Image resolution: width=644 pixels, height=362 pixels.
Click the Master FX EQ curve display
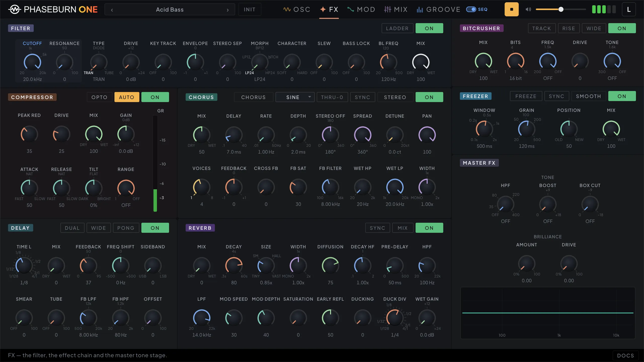(x=548, y=313)
